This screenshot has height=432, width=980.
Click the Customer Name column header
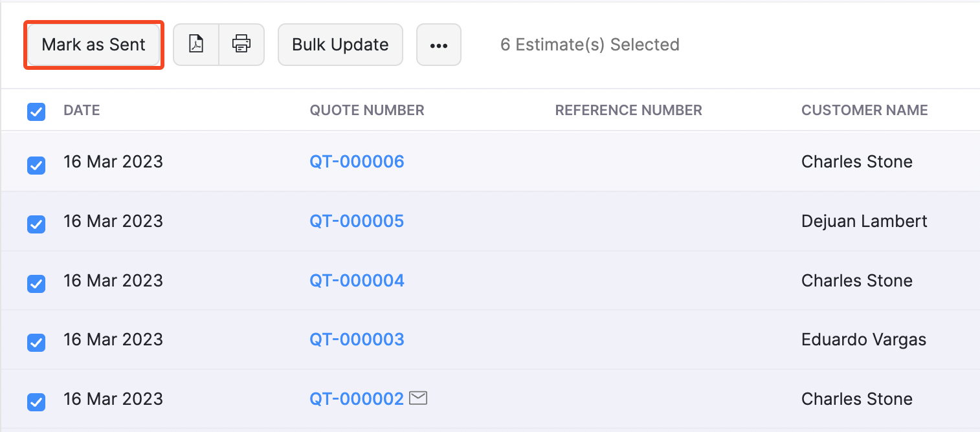click(864, 111)
